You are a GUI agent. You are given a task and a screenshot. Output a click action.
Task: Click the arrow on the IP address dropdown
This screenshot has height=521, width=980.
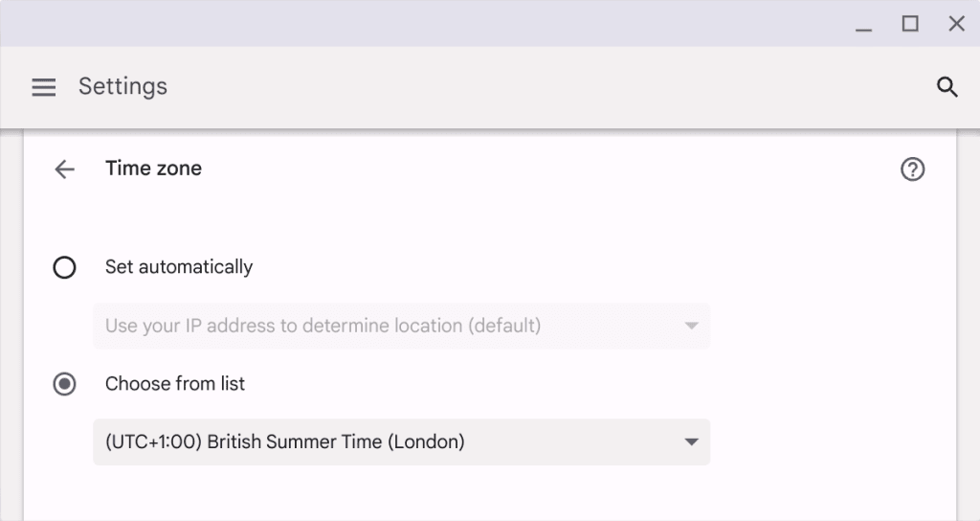(691, 326)
